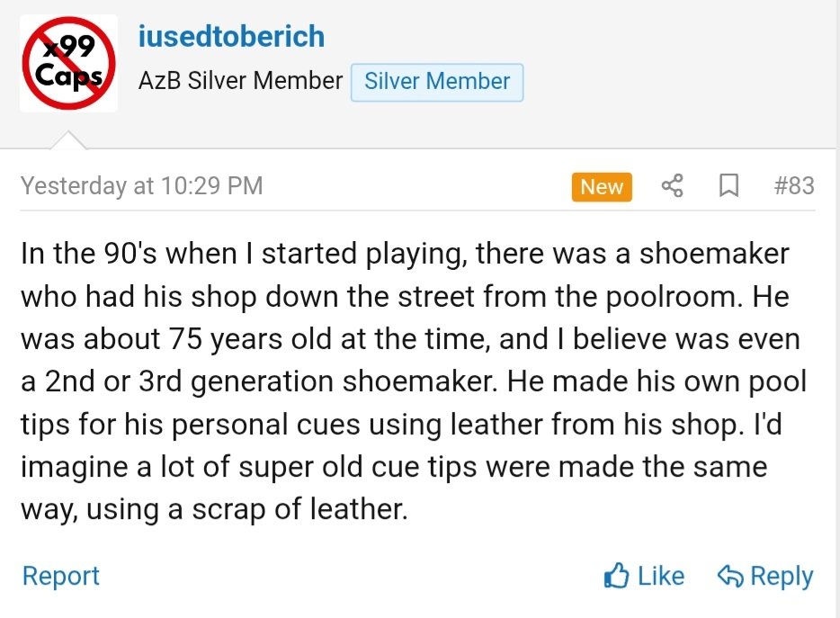Click the post pointer triangle below avatar
The height and width of the screenshot is (618, 840).
click(x=68, y=140)
